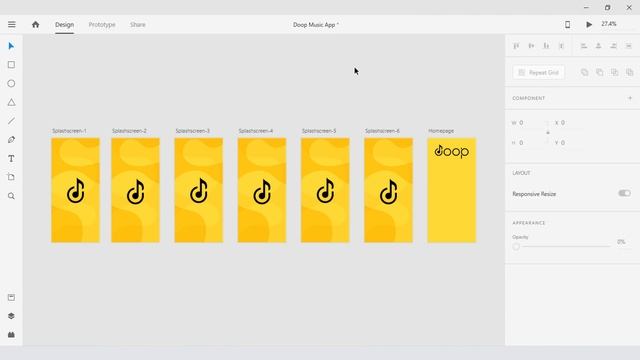Select the Splashscreen-6 artboard label

pyautogui.click(x=382, y=131)
